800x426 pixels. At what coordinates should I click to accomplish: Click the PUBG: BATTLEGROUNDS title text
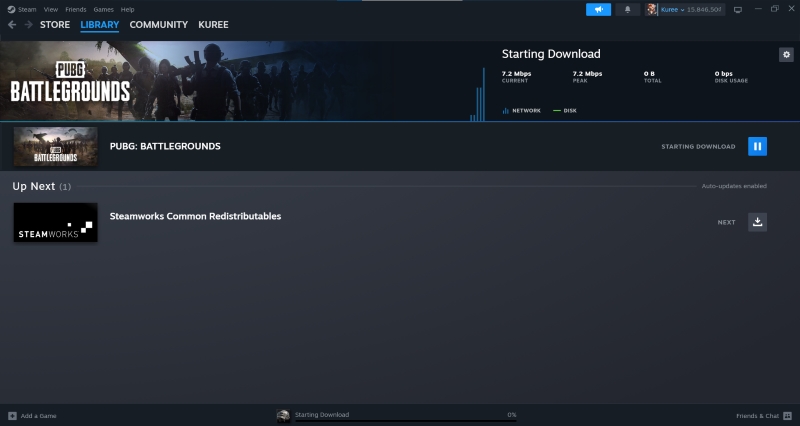pyautogui.click(x=165, y=146)
